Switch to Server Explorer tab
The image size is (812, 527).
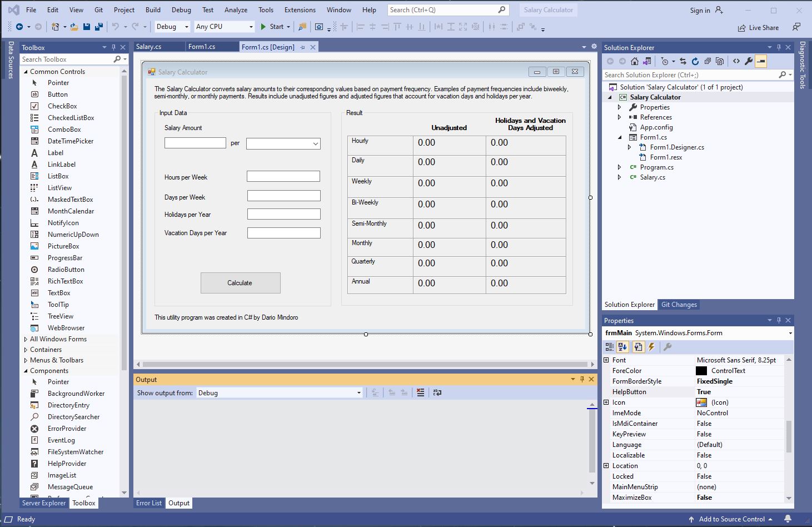44,503
